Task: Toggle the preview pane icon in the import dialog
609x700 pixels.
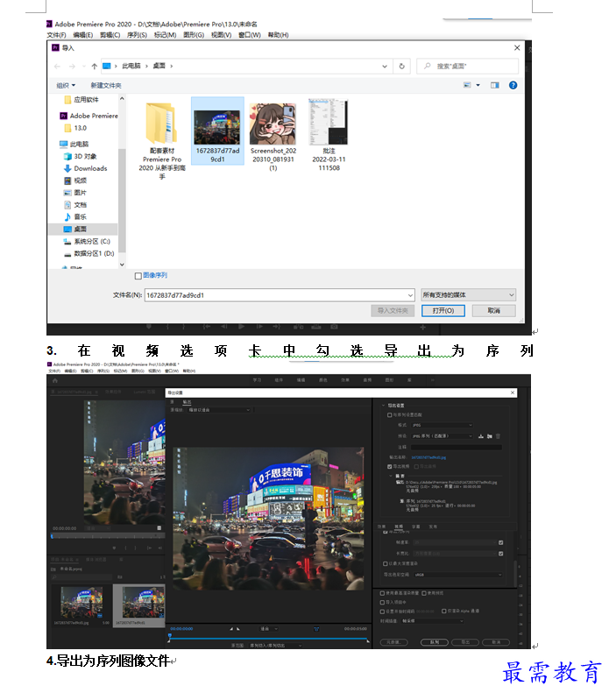Action: click(x=495, y=85)
